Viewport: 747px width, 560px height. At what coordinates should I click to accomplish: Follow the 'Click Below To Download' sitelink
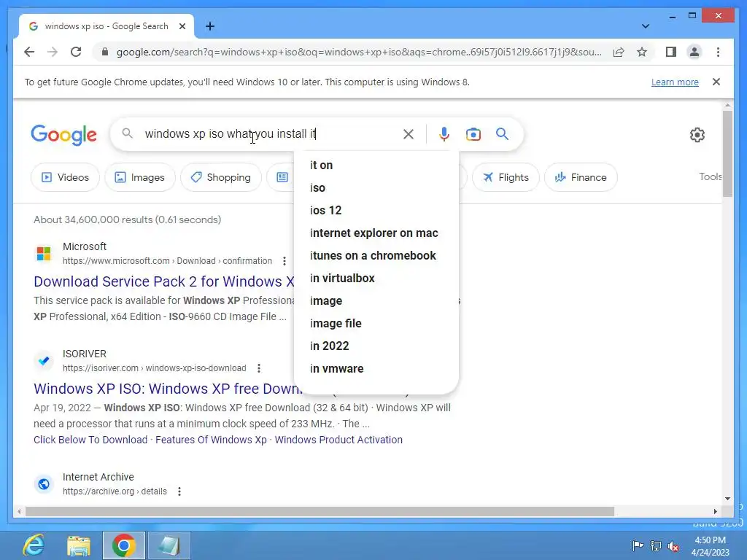click(90, 440)
